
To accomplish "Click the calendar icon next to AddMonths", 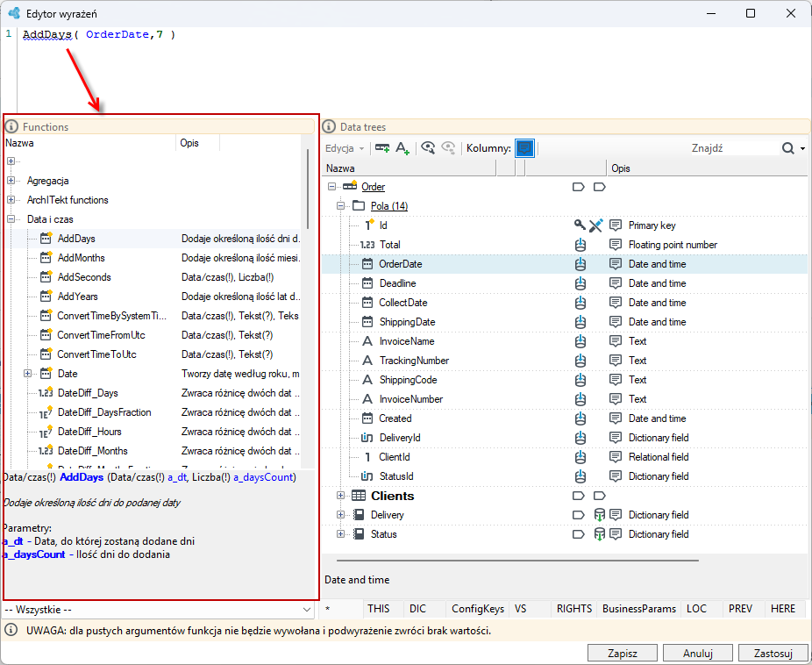I will click(x=46, y=257).
